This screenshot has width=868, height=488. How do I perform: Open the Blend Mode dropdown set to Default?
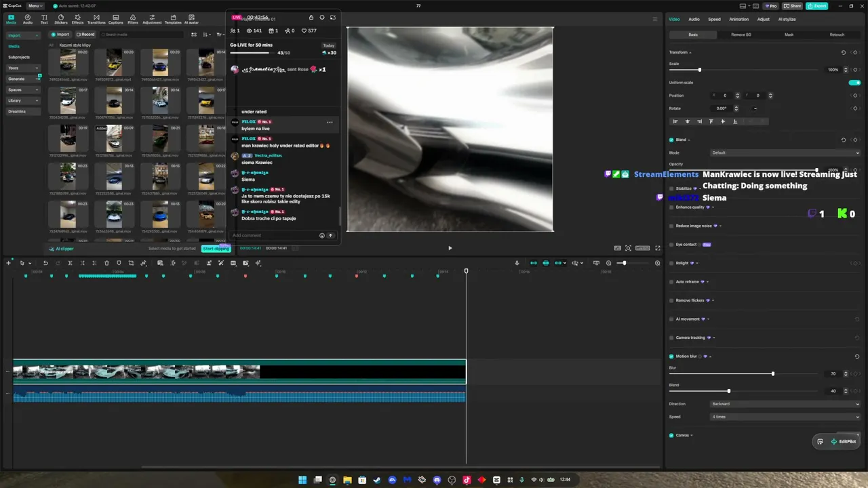pyautogui.click(x=785, y=152)
